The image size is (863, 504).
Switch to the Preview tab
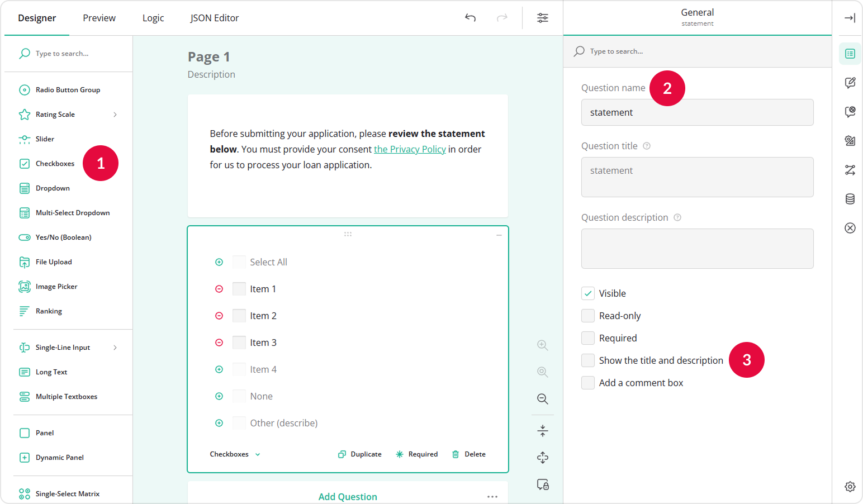[x=99, y=17]
